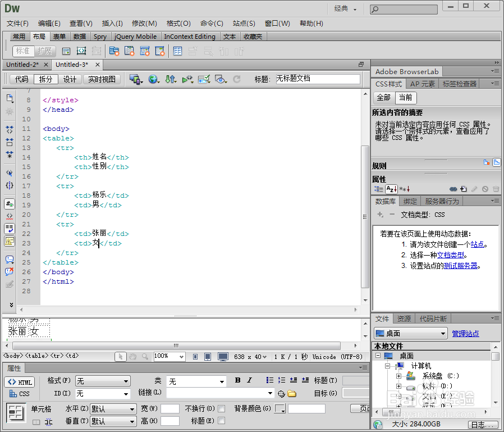The width and height of the screenshot is (504, 432).
Task: Switch to Design view
Action: point(70,79)
